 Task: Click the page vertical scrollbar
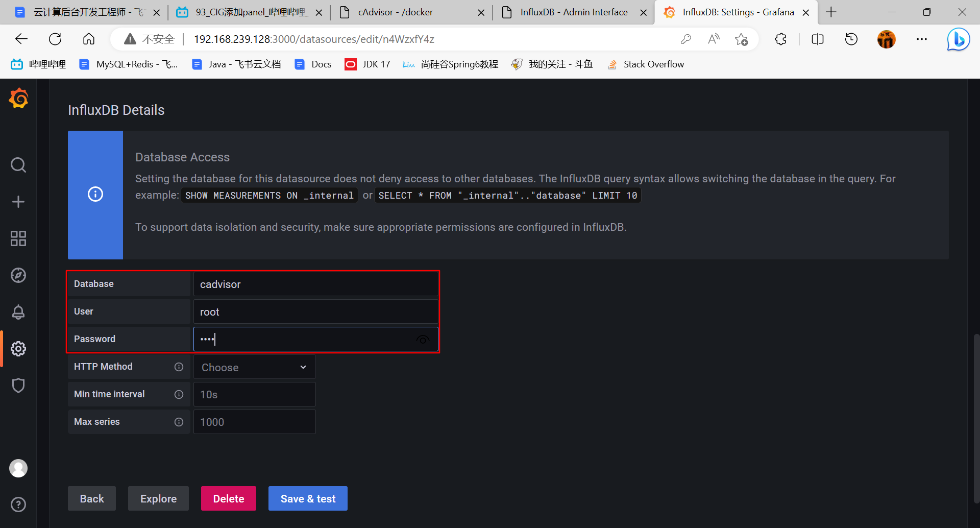(x=976, y=419)
